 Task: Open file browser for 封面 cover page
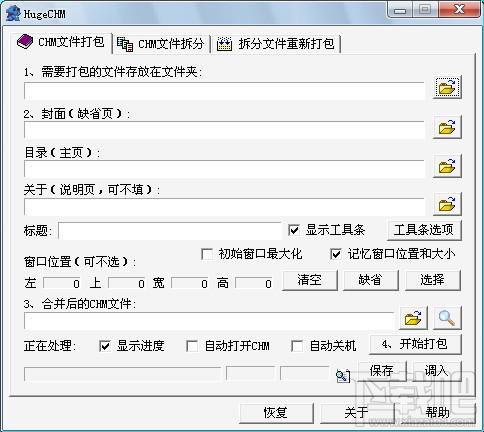[447, 127]
